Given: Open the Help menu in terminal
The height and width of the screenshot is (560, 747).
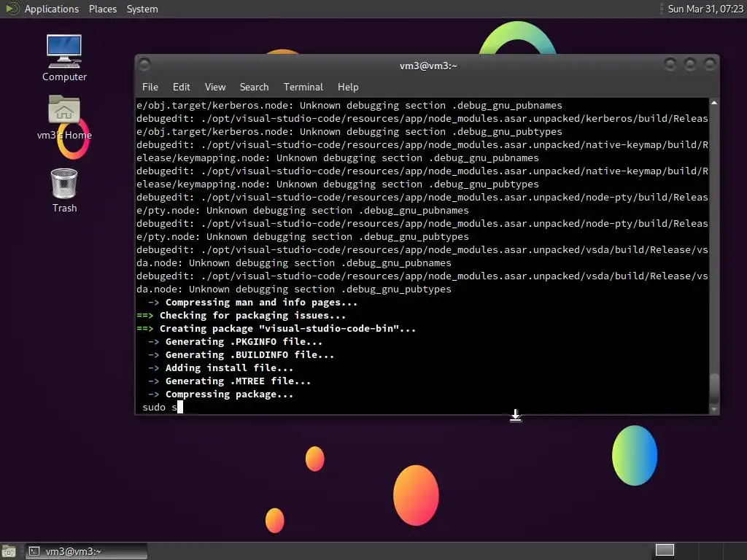Looking at the screenshot, I should point(348,87).
